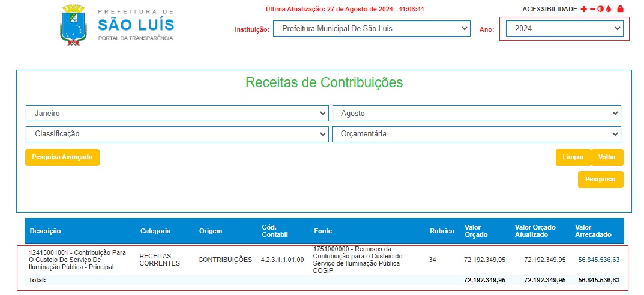Open the 56.845.536,63 Valor Arrecadado link
The width and height of the screenshot is (644, 295).
598,260
